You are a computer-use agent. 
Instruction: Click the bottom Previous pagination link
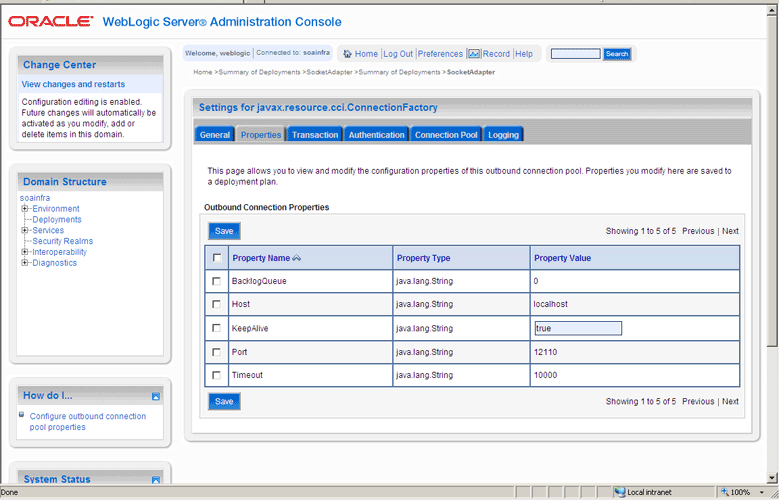[x=698, y=402]
